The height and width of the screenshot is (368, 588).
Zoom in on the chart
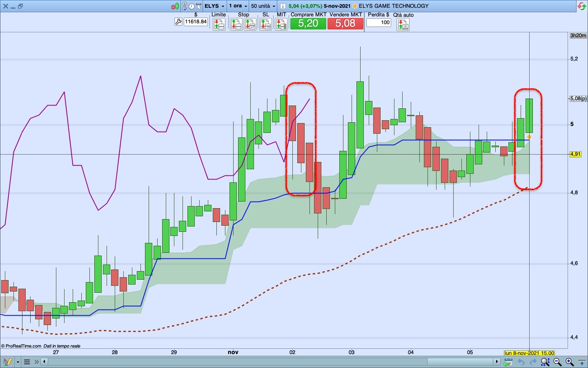click(570, 362)
